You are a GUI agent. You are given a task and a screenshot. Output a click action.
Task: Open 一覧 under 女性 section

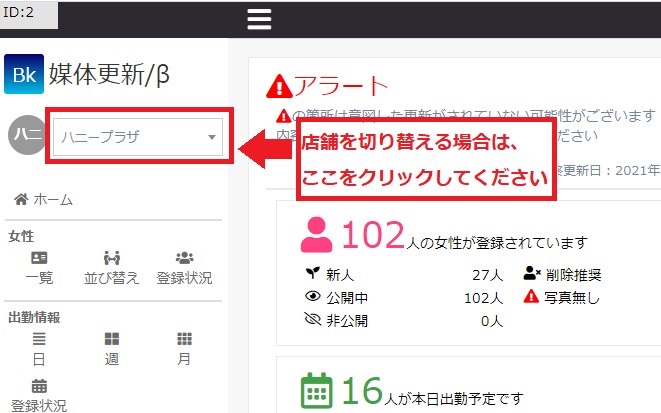point(39,268)
